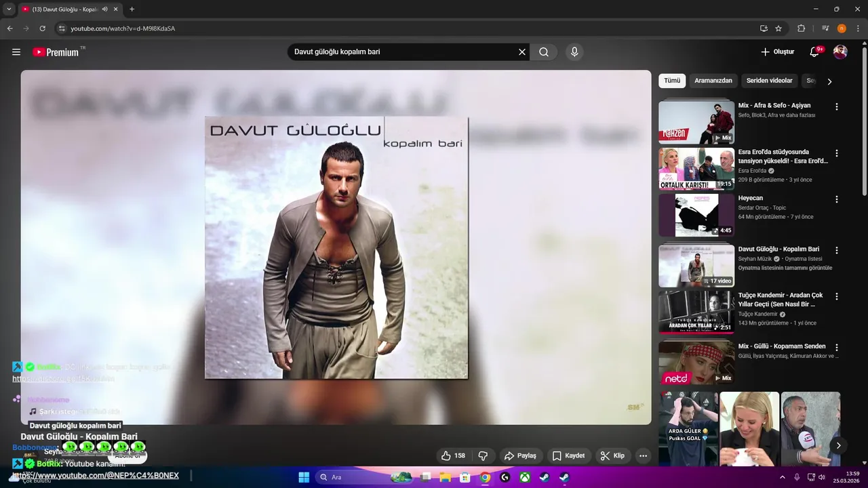The image size is (868, 488).
Task: Open the Oluştur create menu
Action: coord(777,52)
